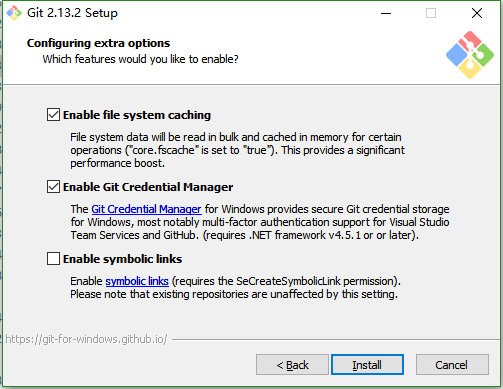The image size is (503, 389).
Task: Close the Git 2.13.2 Setup window
Action: point(477,13)
